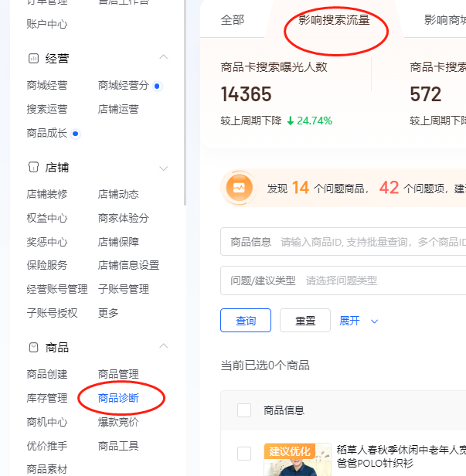This screenshot has height=476, width=466.
Task: Select the header checkbox beside 商品信息
Action: 244,410
